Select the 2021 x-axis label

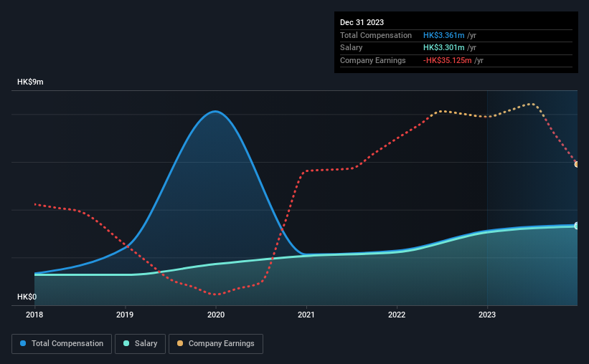pos(306,315)
